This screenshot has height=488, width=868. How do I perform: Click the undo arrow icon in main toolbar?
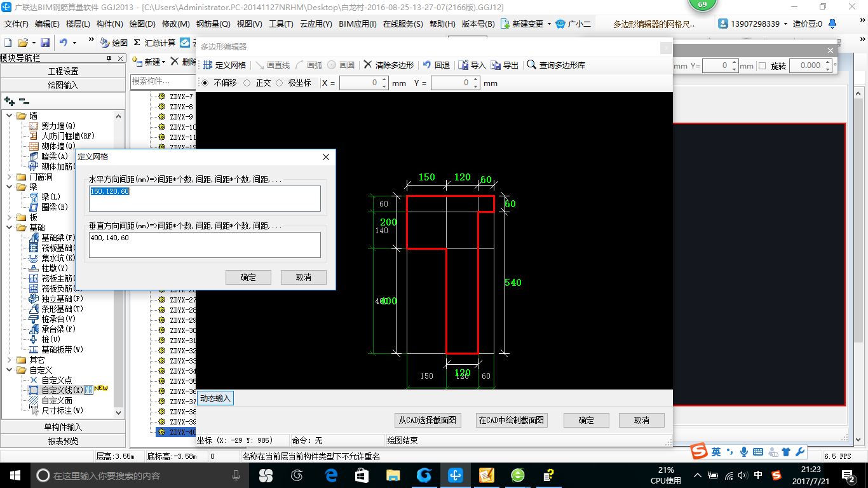64,43
